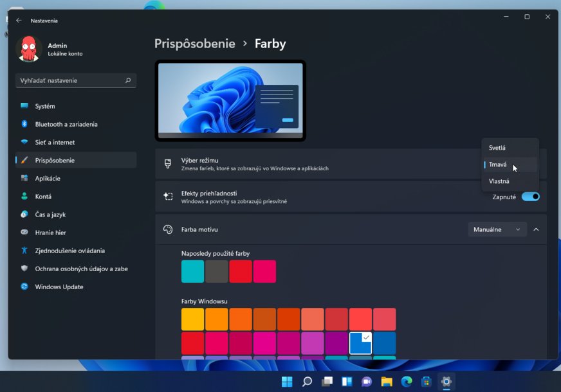561x392 pixels.
Task: Open Zjednodušenie ovládania accessibility settings
Action: [x=69, y=251]
